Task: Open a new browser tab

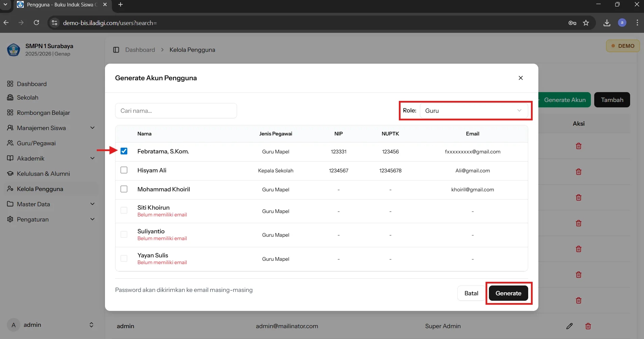Action: (121, 5)
